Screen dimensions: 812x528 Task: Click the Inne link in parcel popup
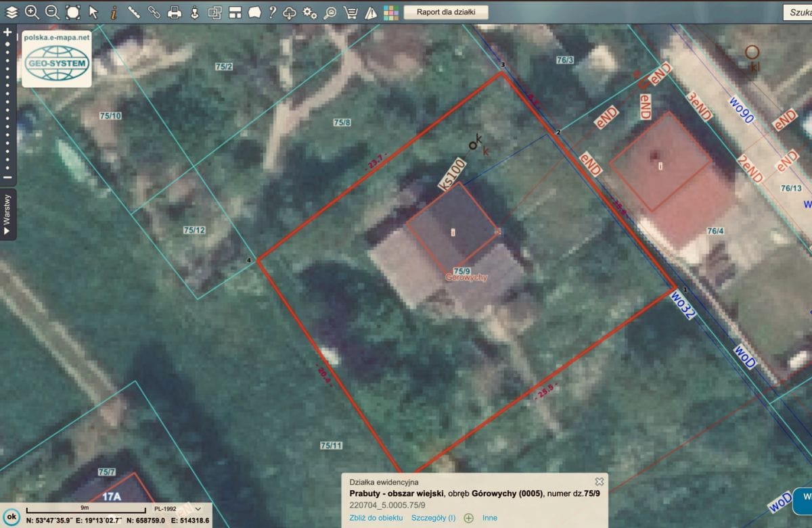point(490,518)
